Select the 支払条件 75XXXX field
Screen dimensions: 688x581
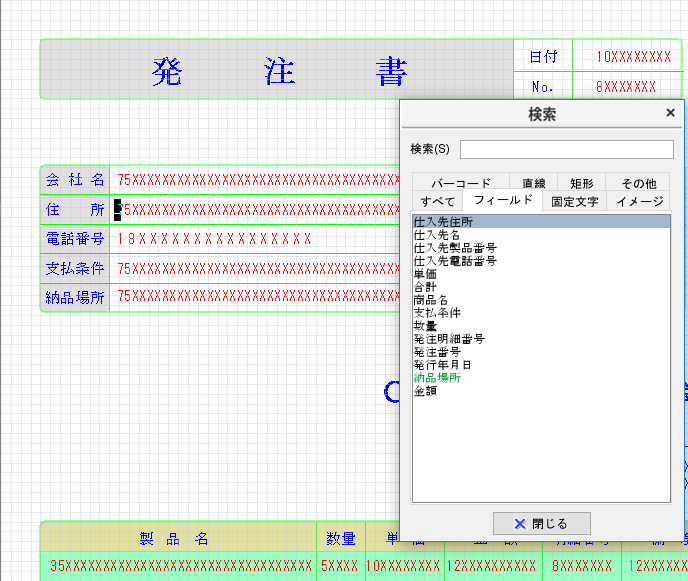[258, 268]
